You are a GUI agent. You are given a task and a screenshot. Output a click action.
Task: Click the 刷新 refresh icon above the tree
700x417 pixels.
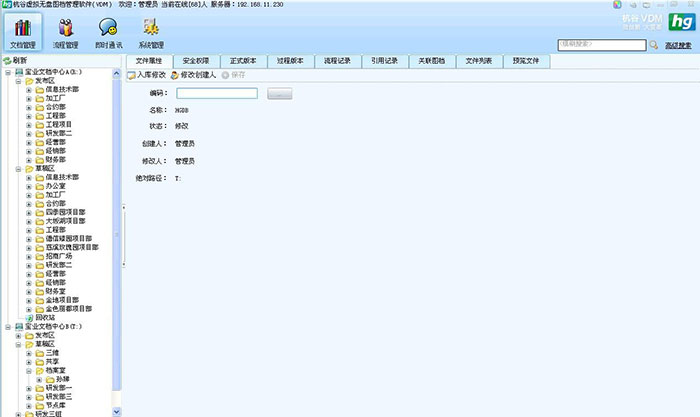tap(8, 60)
